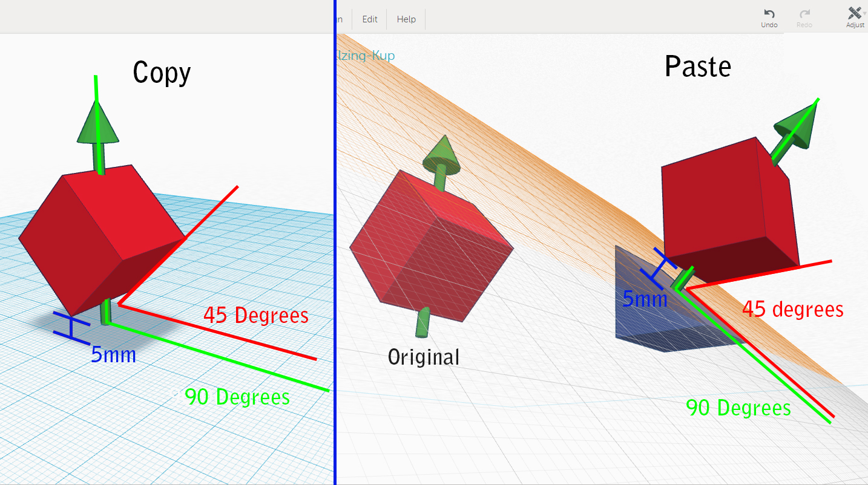Image resolution: width=868 pixels, height=485 pixels.
Task: Click the greyed-out Redo icon
Action: [x=804, y=13]
